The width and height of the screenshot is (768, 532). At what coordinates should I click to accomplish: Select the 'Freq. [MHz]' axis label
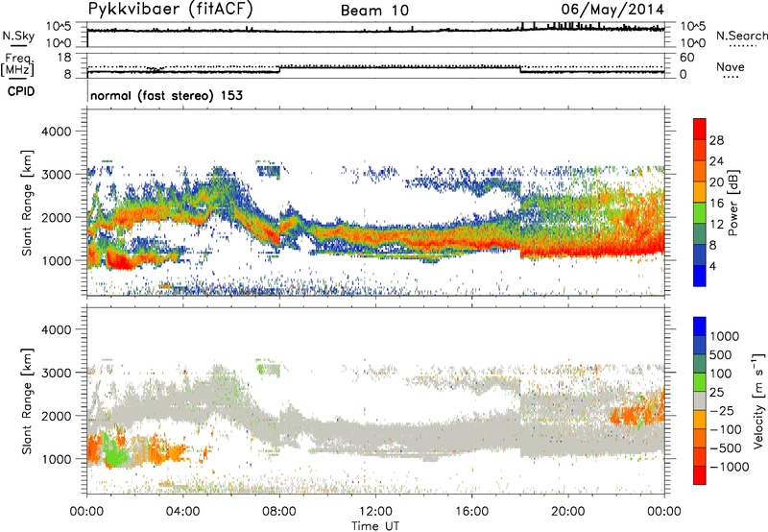click(17, 64)
